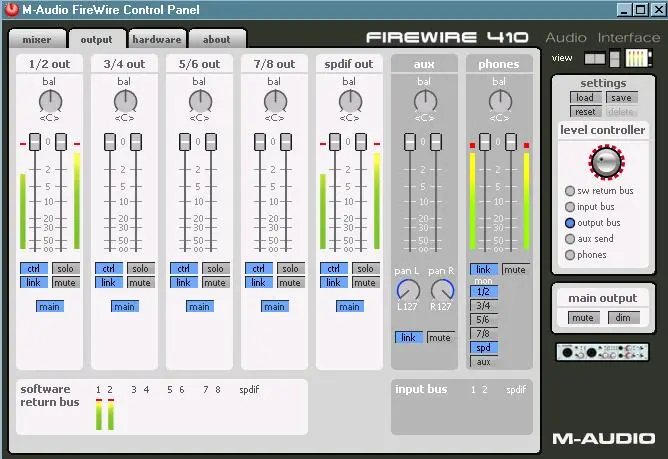Solo the 3/4 out channel

click(x=141, y=268)
